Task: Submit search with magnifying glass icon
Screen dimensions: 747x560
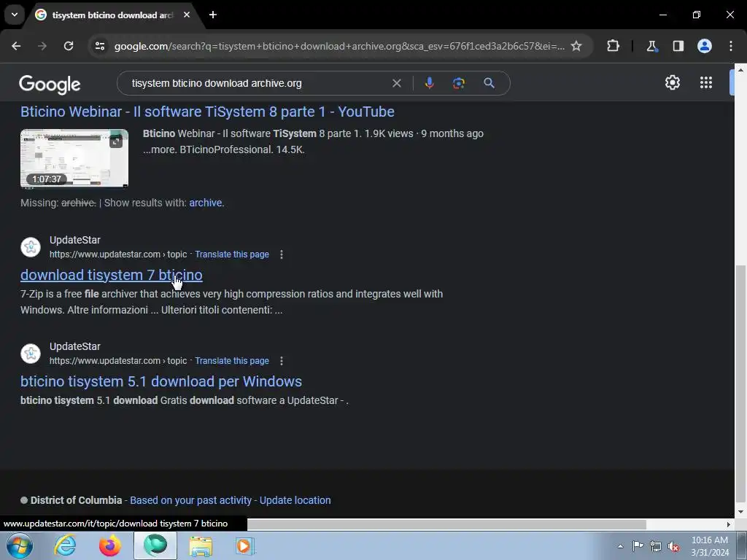Action: click(489, 83)
